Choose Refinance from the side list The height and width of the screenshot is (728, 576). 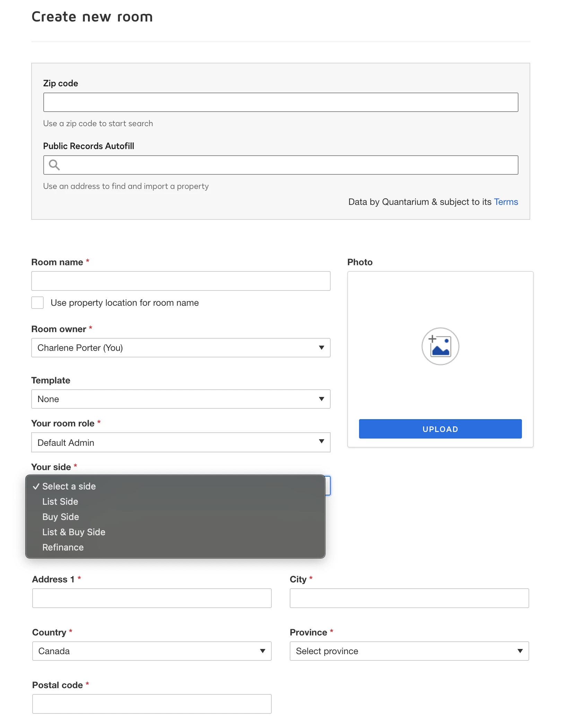tap(175, 547)
